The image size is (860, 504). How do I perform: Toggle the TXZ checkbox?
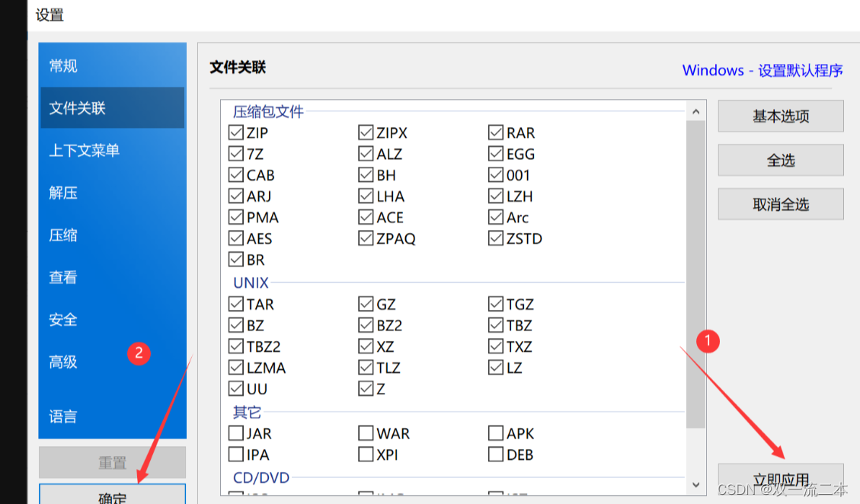coord(496,346)
